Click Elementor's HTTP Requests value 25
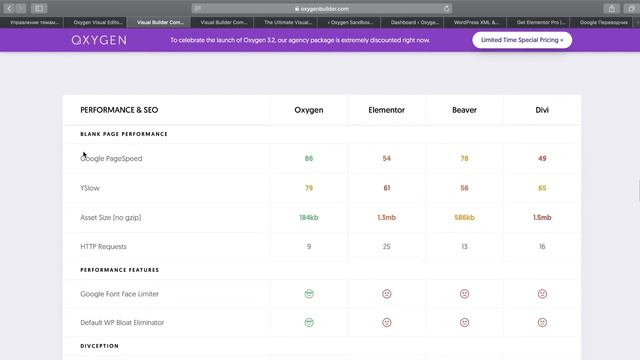This screenshot has width=640, height=360. pyautogui.click(x=386, y=247)
